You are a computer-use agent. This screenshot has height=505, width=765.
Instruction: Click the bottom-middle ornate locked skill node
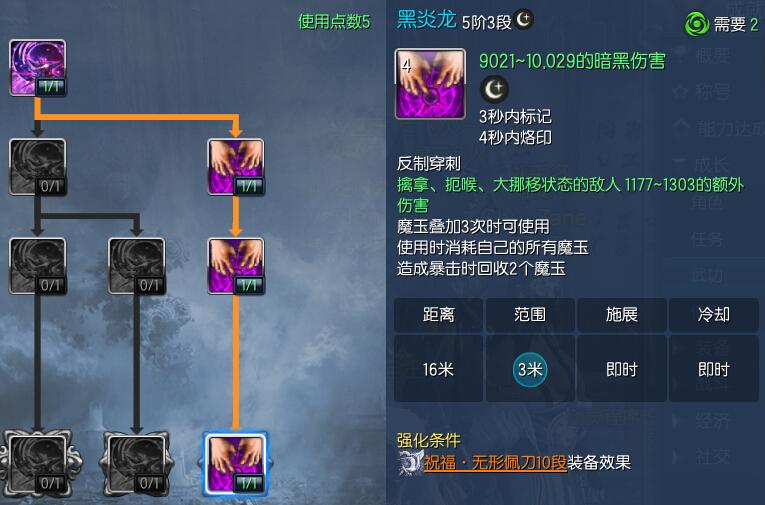(137, 464)
